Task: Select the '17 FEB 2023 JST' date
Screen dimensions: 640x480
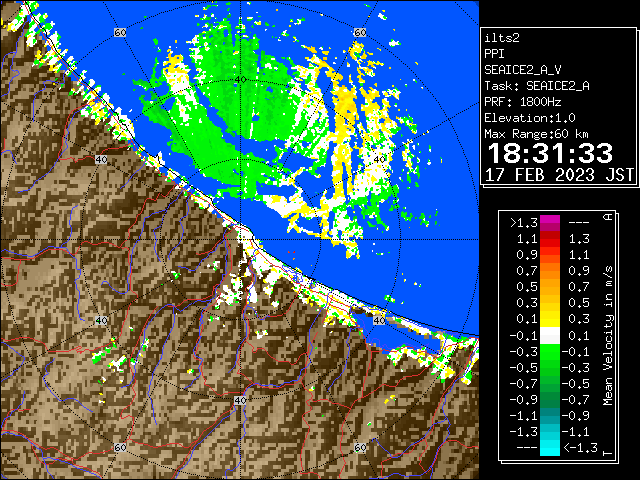Action: point(560,175)
